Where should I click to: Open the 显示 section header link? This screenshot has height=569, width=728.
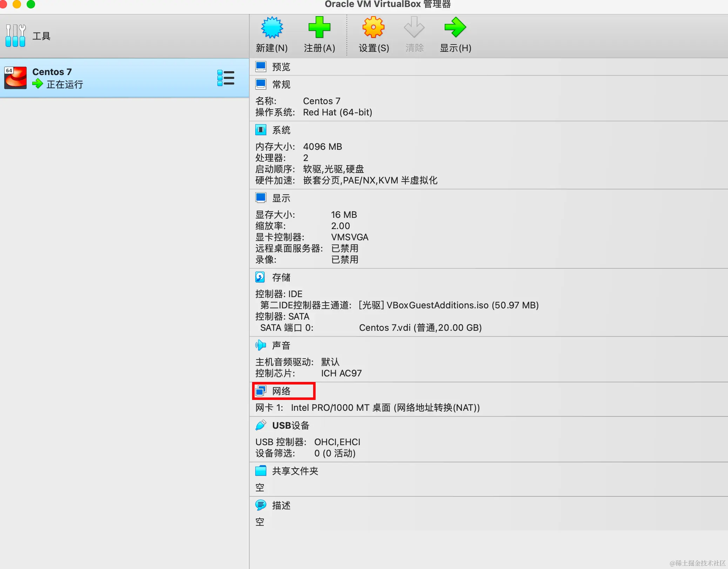click(x=281, y=198)
